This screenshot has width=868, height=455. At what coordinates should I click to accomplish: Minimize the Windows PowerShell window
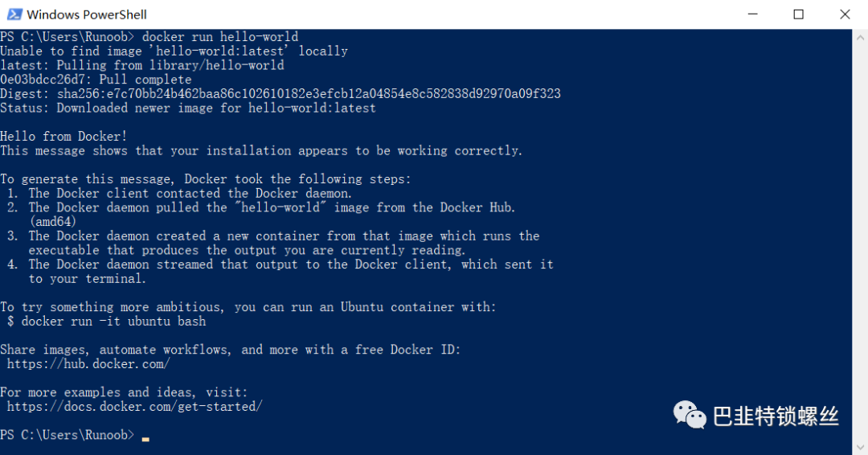click(752, 14)
